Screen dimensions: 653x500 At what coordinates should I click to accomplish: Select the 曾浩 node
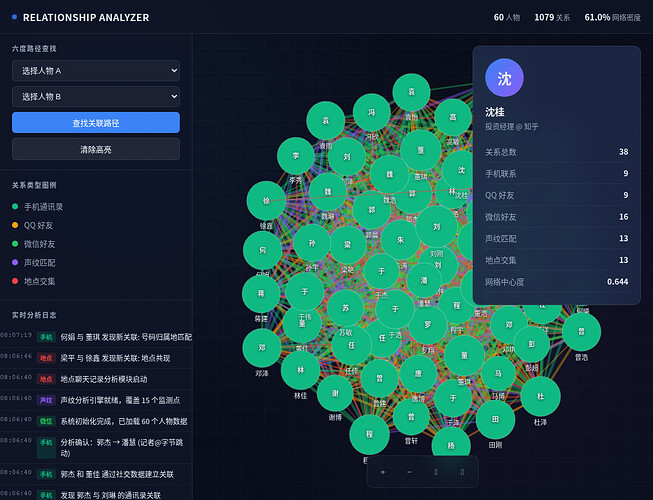click(x=581, y=332)
